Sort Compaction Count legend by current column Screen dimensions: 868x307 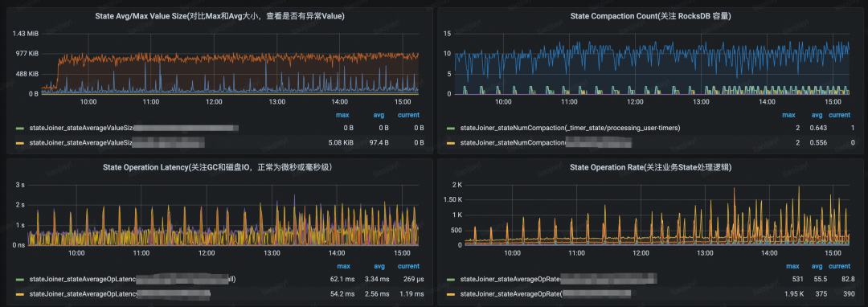[x=839, y=115]
